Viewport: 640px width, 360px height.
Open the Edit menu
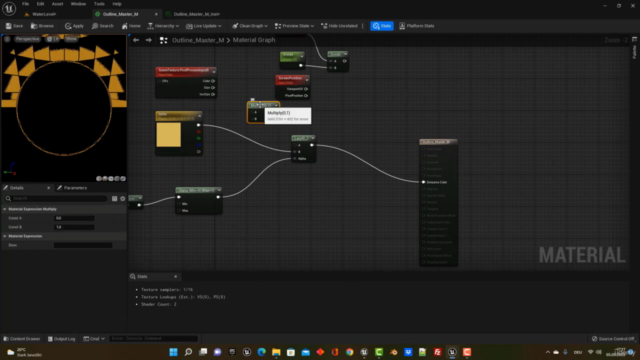click(x=40, y=4)
